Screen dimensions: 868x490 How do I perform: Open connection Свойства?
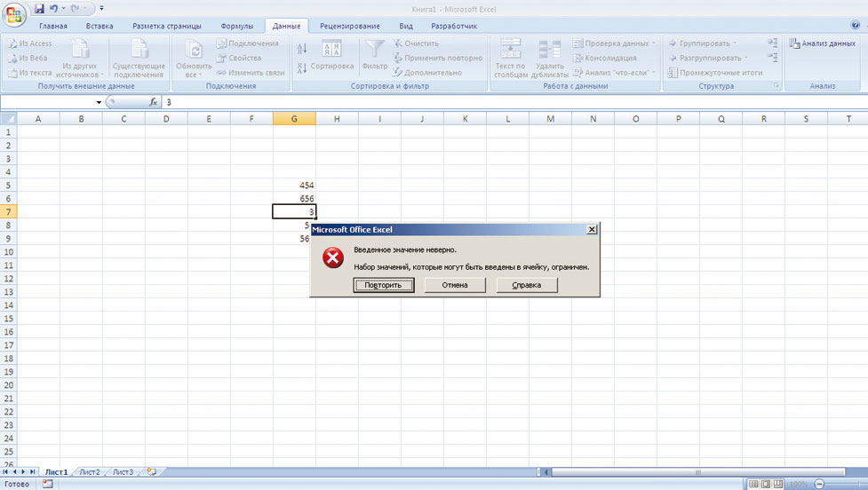click(239, 58)
